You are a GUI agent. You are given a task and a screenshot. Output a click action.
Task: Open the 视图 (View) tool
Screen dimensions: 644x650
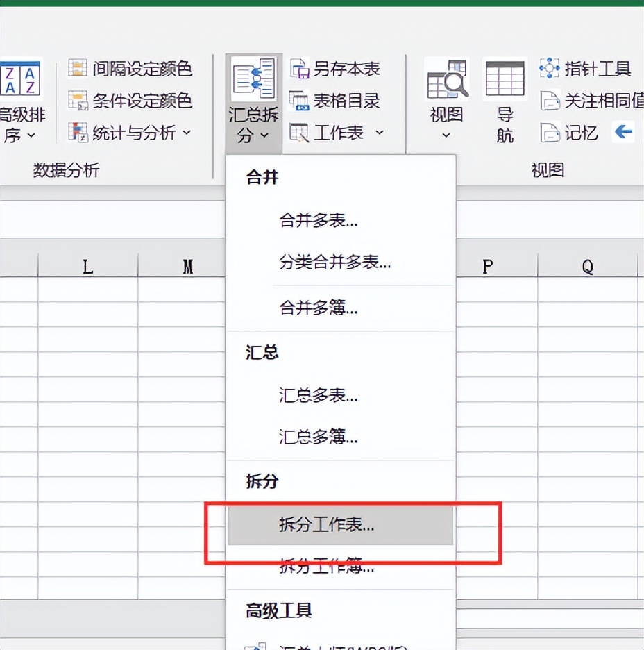coord(446,97)
